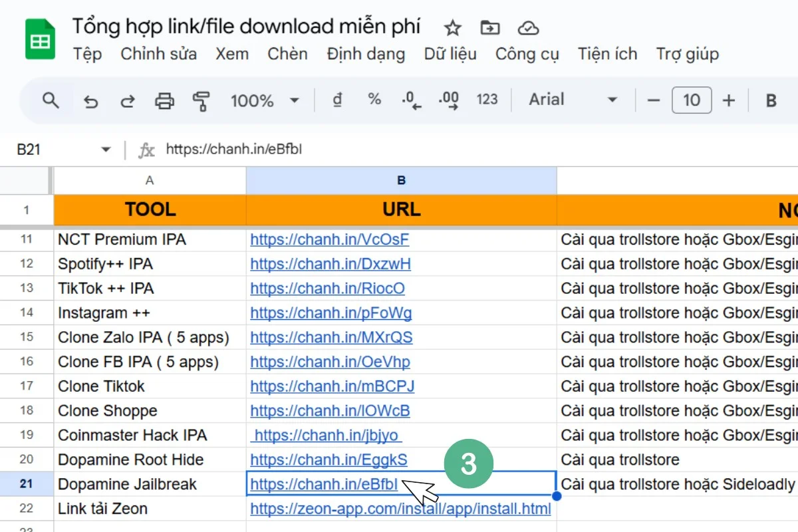798x532 pixels.
Task: Select column A header
Action: pos(150,180)
